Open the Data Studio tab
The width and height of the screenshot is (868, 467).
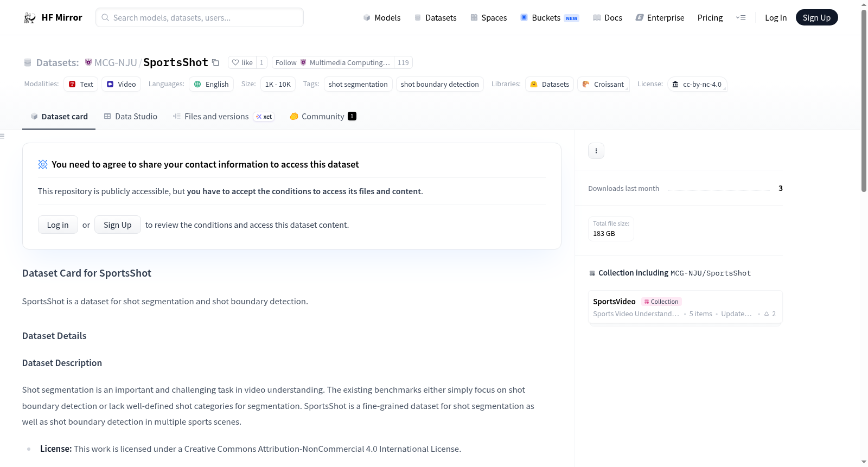click(x=131, y=116)
